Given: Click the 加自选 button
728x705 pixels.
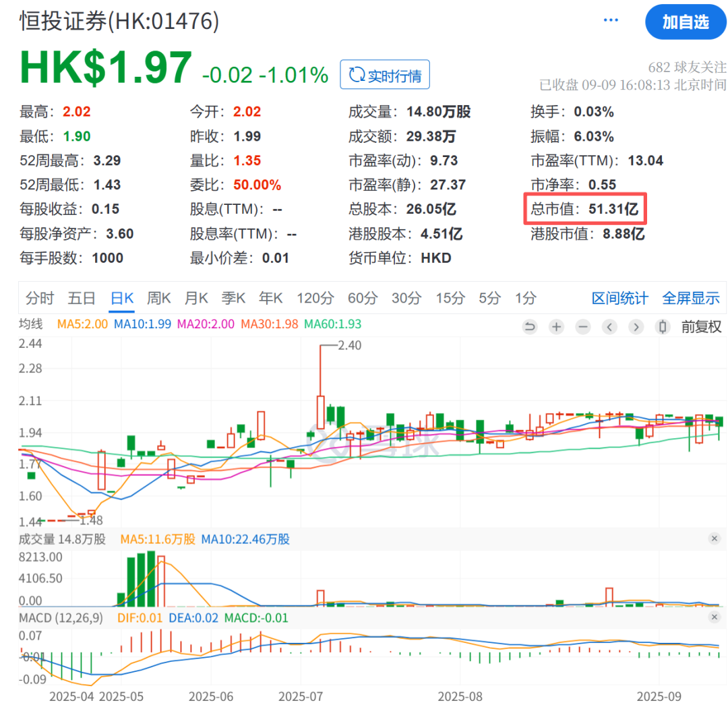Looking at the screenshot, I should (x=686, y=22).
